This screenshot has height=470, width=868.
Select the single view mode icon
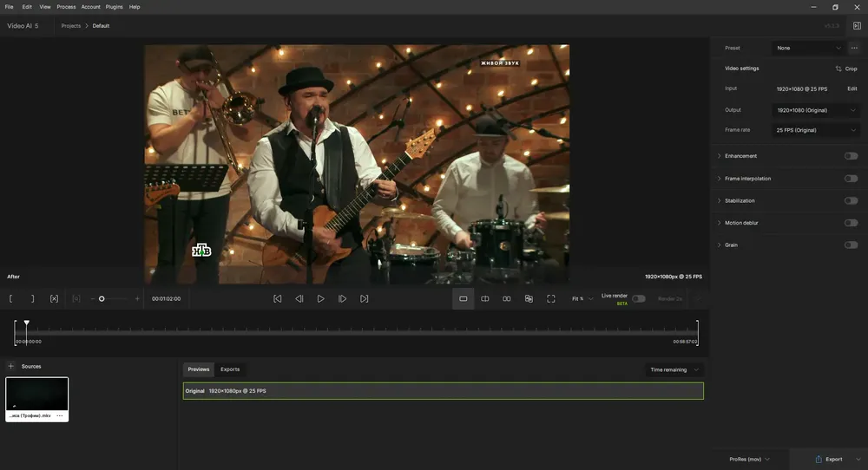464,298
